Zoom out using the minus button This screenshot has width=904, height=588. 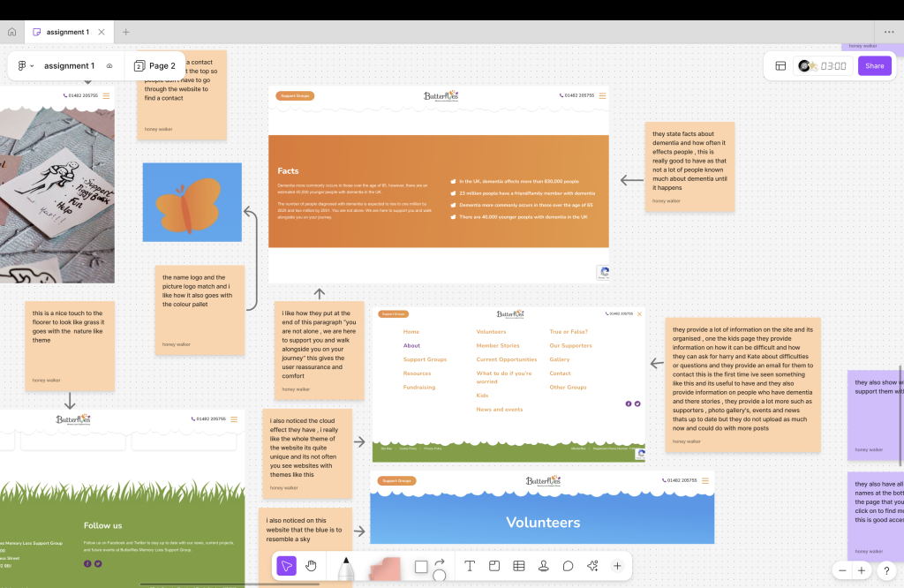click(842, 570)
